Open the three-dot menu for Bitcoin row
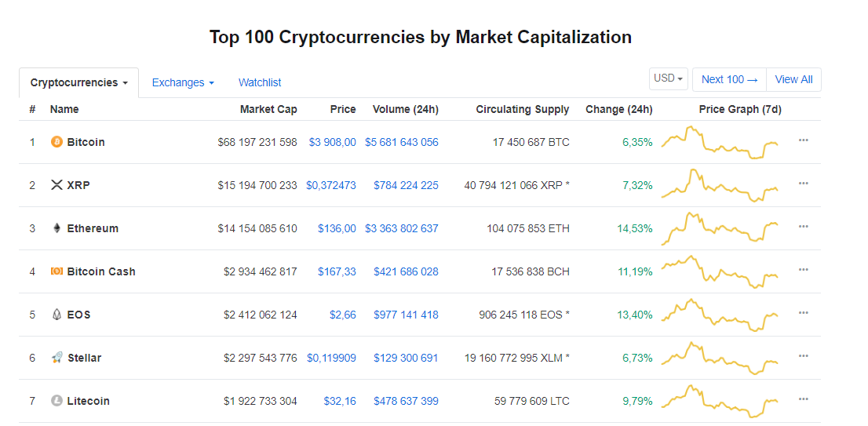868x426 pixels. (x=803, y=140)
